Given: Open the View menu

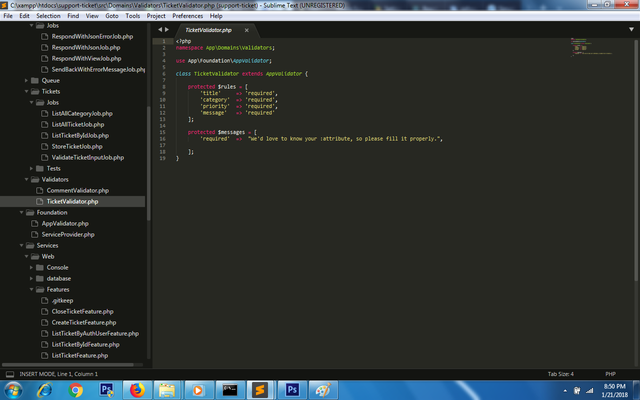Looking at the screenshot, I should (x=92, y=16).
